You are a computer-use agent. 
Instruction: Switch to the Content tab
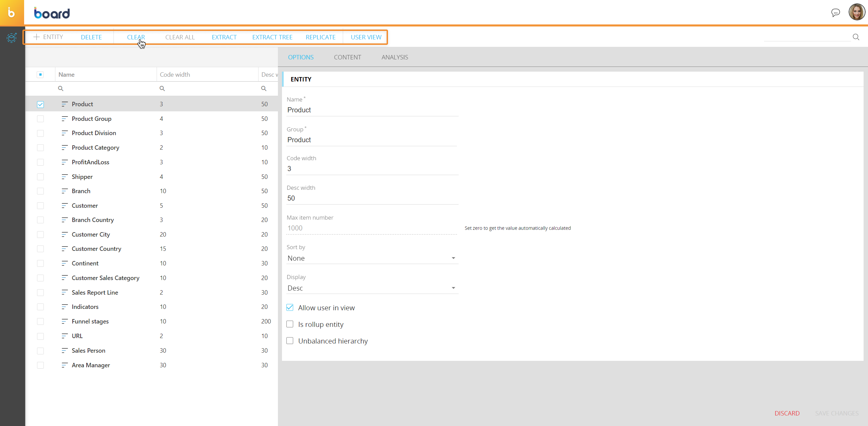347,57
